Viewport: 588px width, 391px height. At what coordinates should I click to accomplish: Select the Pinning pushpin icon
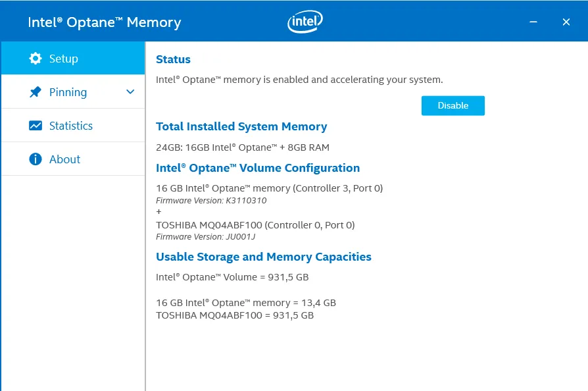(36, 91)
